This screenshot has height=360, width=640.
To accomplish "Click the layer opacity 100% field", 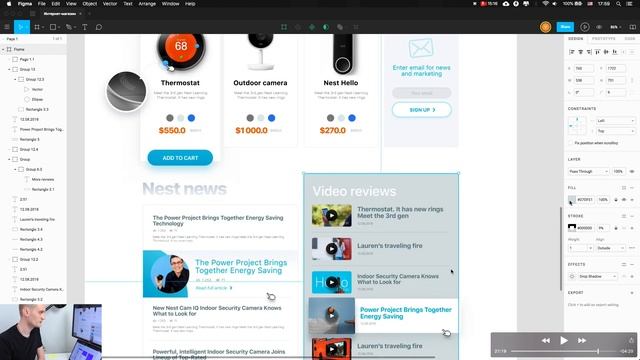I will [x=618, y=171].
